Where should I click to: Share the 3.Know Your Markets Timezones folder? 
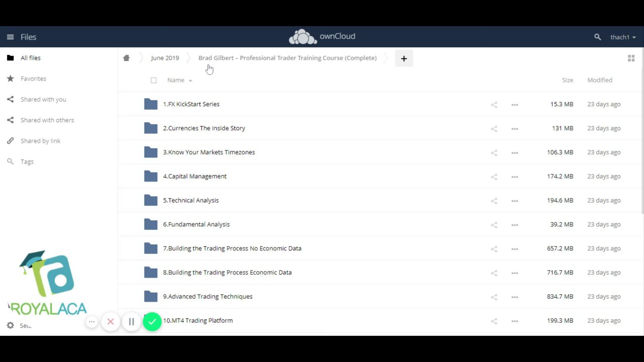click(494, 153)
